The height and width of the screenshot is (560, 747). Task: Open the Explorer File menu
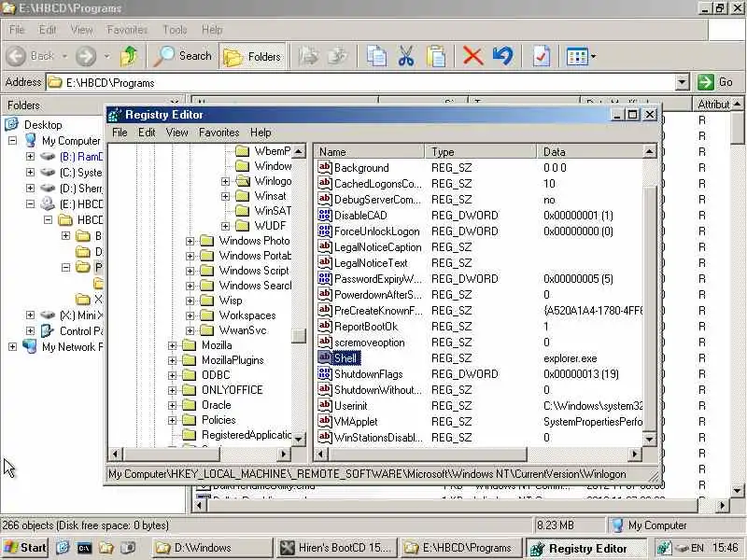17,30
